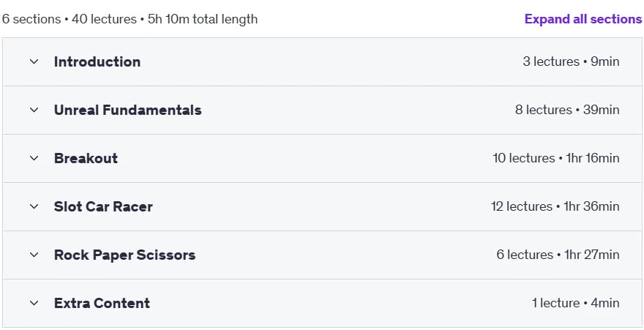Click the Breakout section heading
This screenshot has width=644, height=330.
(x=86, y=158)
